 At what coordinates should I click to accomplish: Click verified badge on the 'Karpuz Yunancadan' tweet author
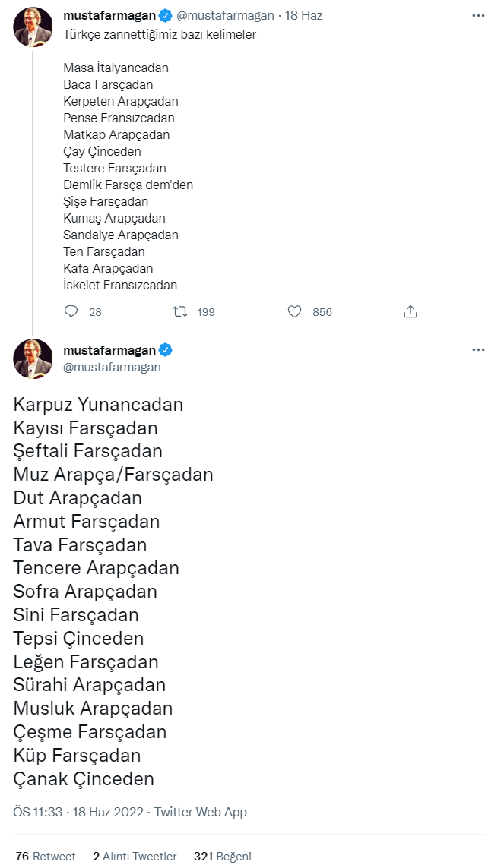pos(166,350)
